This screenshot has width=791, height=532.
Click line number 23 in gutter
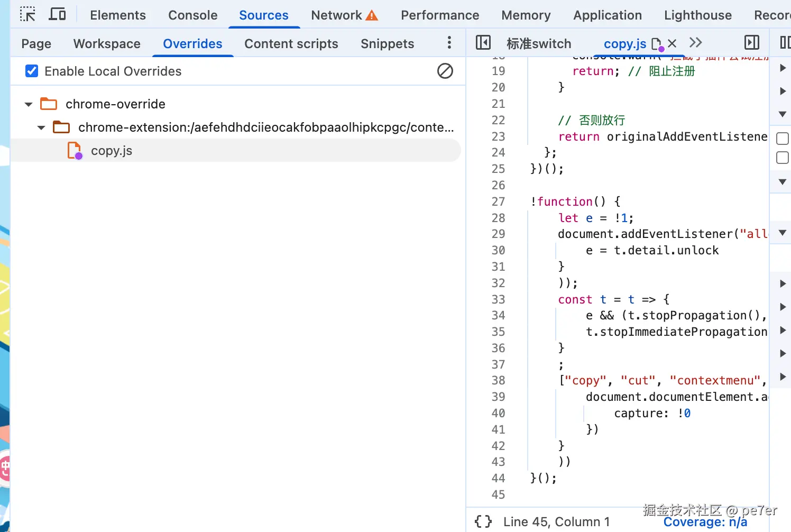498,136
